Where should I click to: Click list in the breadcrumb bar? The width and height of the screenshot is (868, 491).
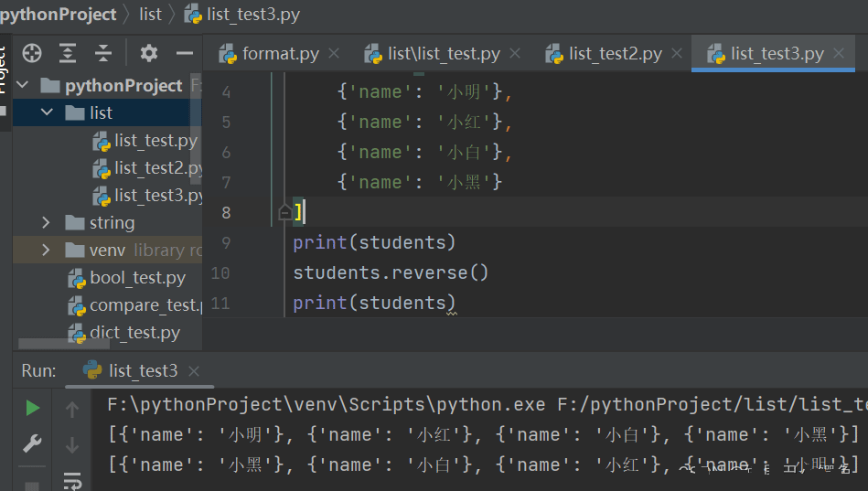(151, 15)
